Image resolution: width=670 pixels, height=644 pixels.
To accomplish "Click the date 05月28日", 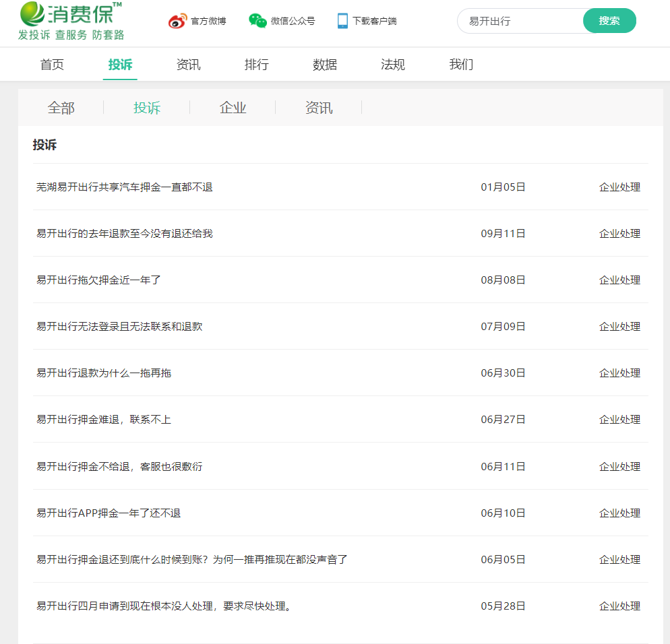I will [503, 606].
